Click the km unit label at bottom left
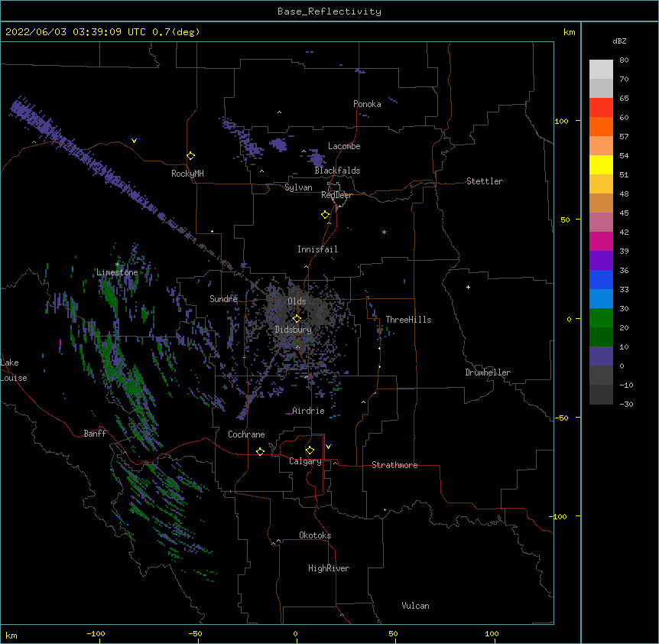 point(11,635)
